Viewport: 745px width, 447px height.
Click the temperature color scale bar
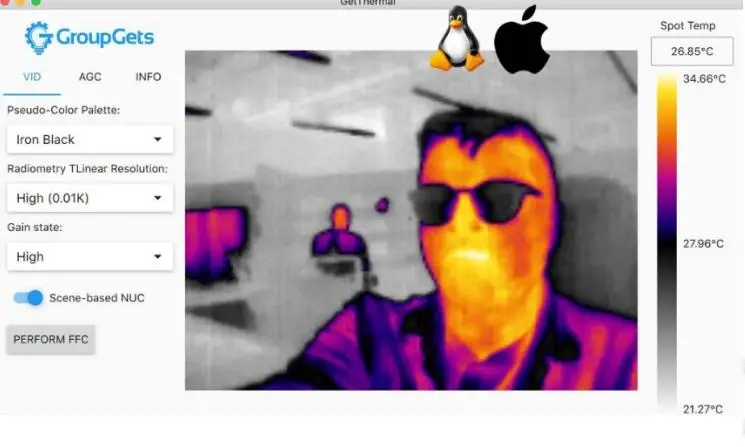pyautogui.click(x=667, y=242)
